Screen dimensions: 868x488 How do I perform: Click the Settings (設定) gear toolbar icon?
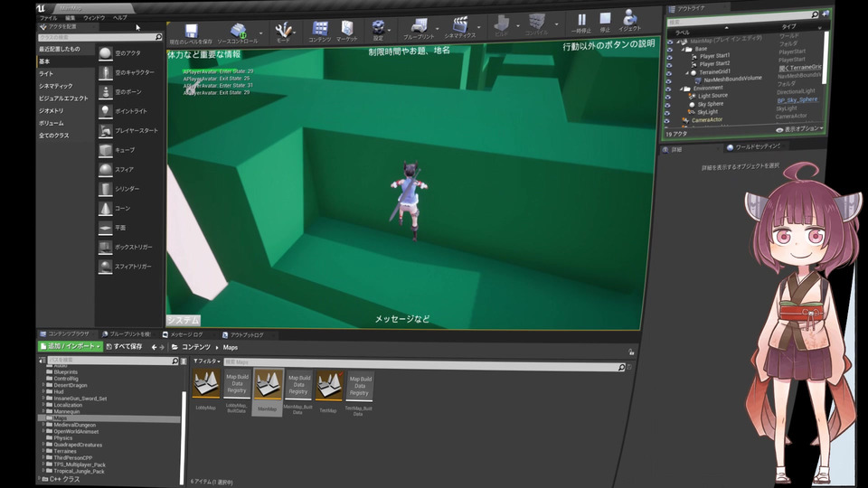click(378, 28)
